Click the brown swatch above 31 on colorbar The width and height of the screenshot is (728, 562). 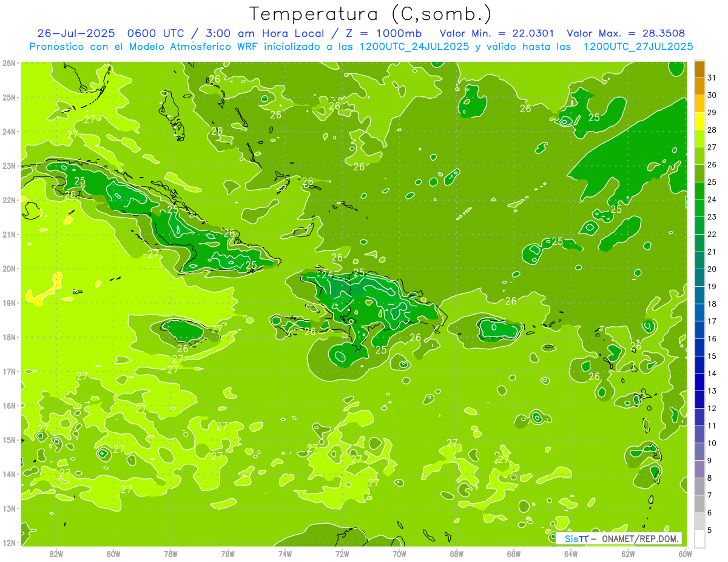[700, 69]
